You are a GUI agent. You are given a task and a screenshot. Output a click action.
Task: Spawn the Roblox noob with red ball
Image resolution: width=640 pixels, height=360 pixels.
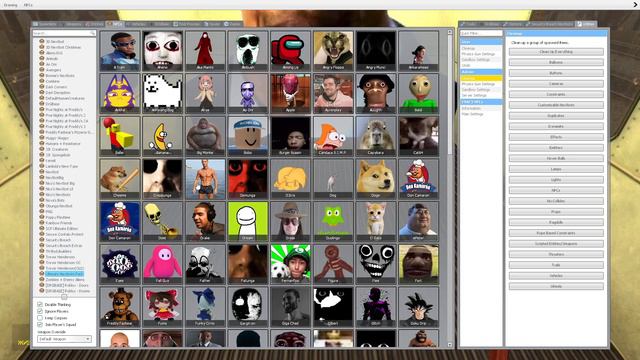tap(120, 136)
